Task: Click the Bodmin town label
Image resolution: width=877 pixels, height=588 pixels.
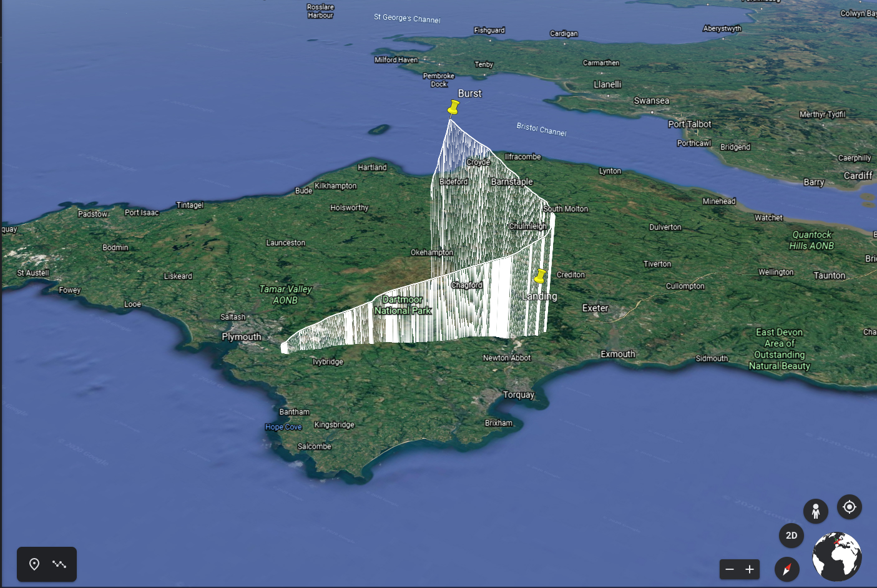Action: click(x=115, y=248)
